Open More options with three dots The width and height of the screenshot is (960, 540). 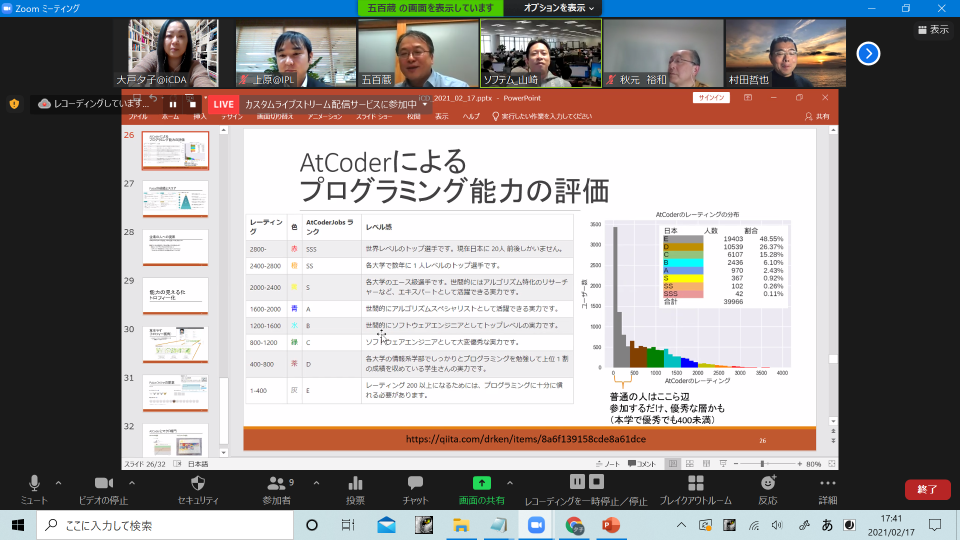[x=828, y=489]
